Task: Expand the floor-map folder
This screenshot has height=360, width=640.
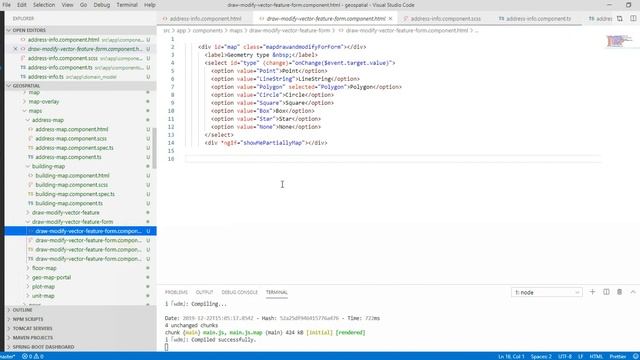Action: point(44,268)
